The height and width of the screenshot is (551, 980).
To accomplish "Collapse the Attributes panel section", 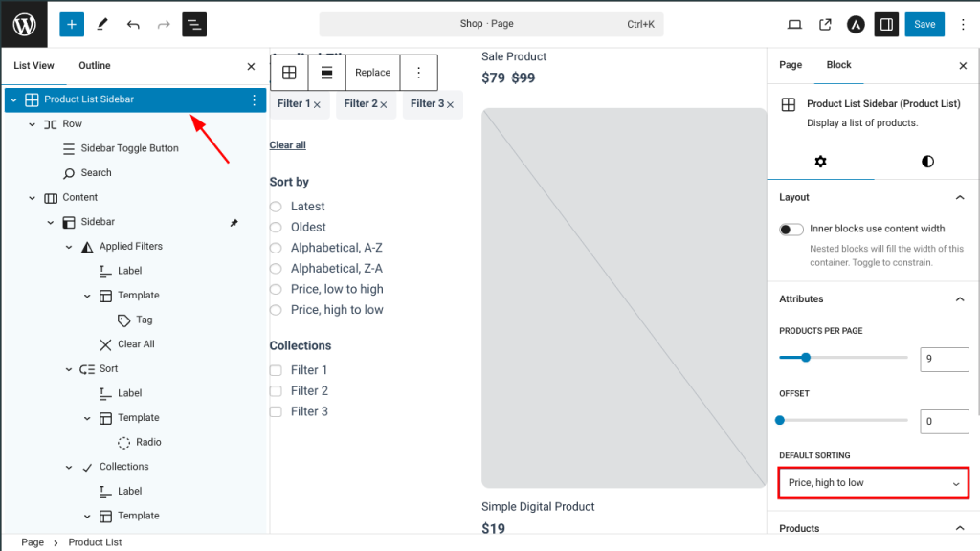I will pyautogui.click(x=960, y=299).
